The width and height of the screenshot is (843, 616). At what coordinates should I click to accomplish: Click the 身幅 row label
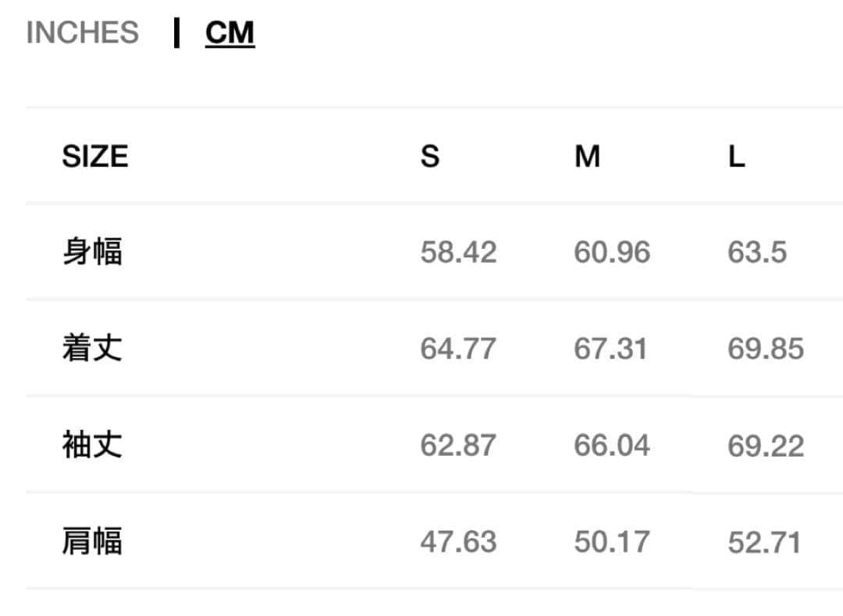[92, 252]
